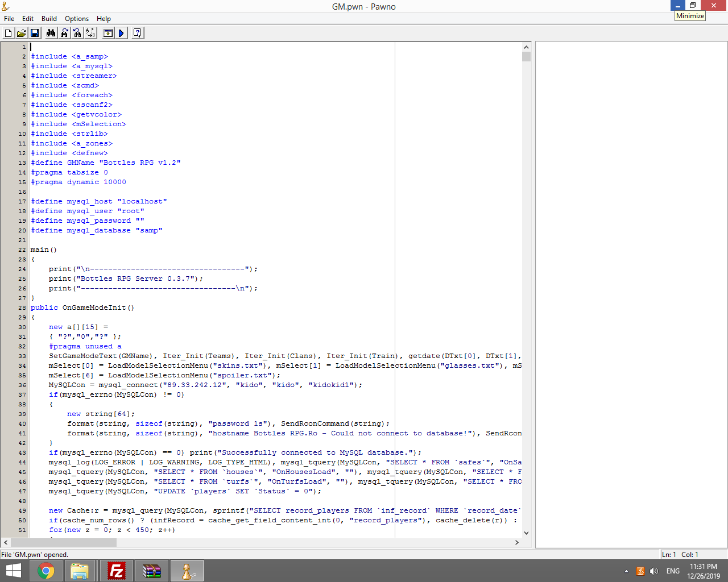
Task: Click the '#define GMName' line
Action: tap(106, 163)
